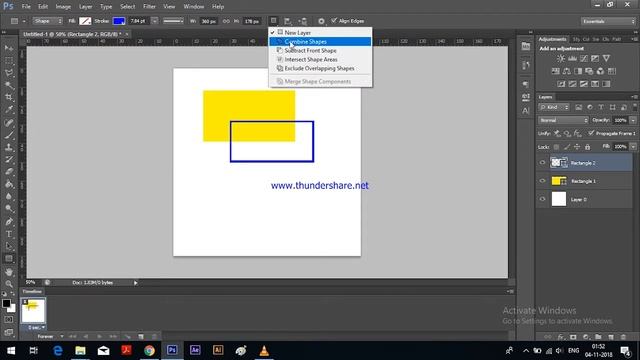
Task: Open the stroke width dropdown arrow
Action: 155,21
